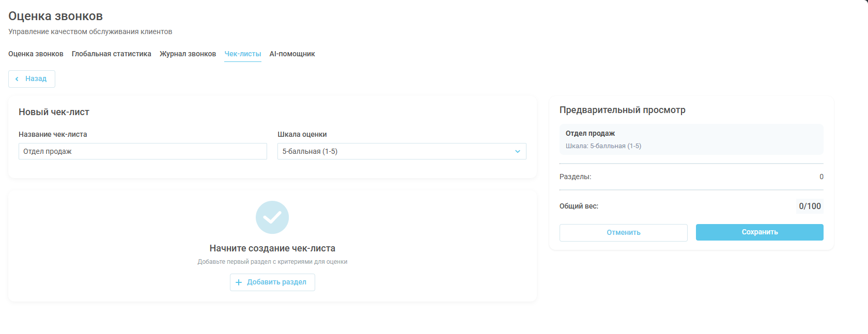Click the Отменить button

[x=623, y=233]
